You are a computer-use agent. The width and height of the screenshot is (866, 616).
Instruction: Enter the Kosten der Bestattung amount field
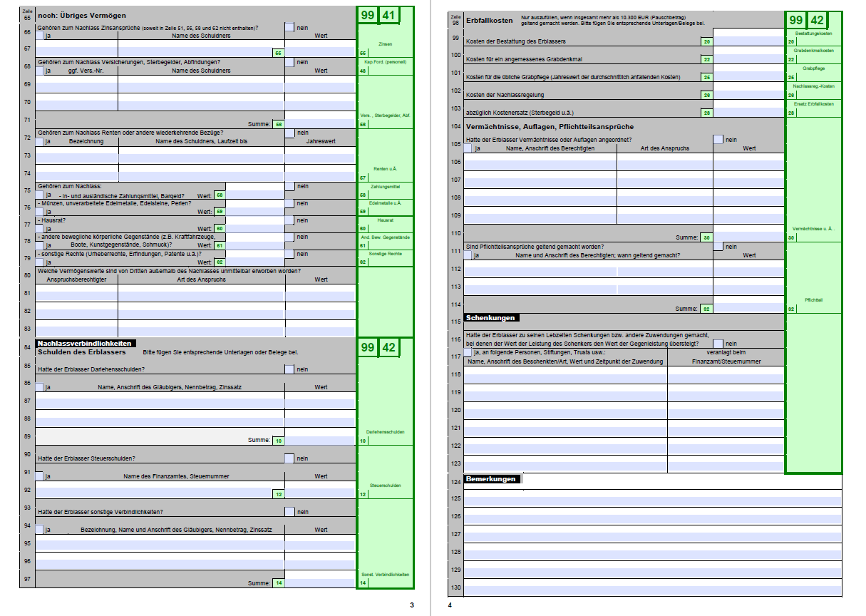click(x=748, y=41)
